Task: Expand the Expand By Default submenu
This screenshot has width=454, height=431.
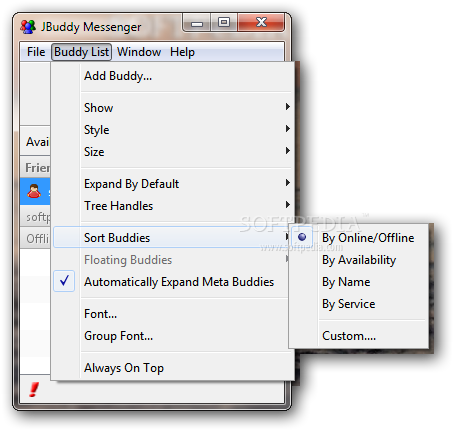Action: [173, 184]
